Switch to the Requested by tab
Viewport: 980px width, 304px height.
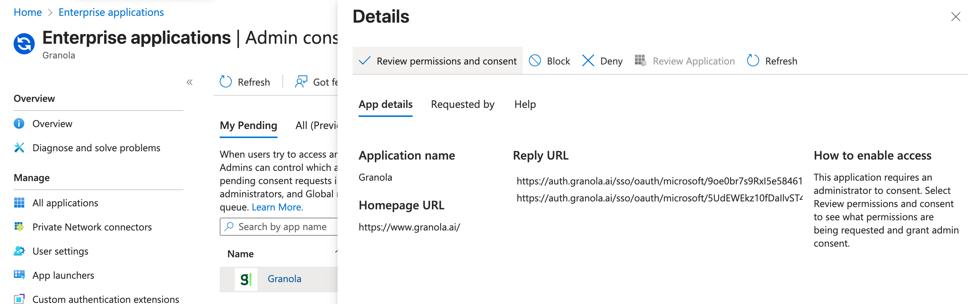tap(462, 104)
